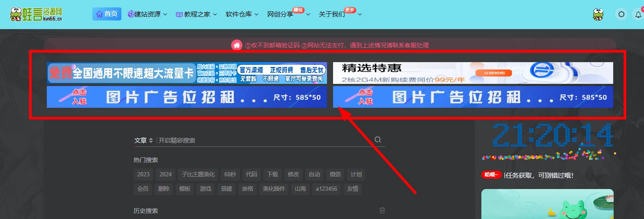Click the 热门搜索 heading

146,160
